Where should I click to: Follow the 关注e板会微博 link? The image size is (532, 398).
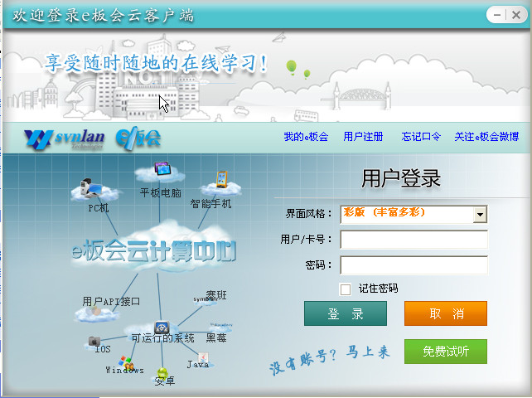tap(486, 137)
